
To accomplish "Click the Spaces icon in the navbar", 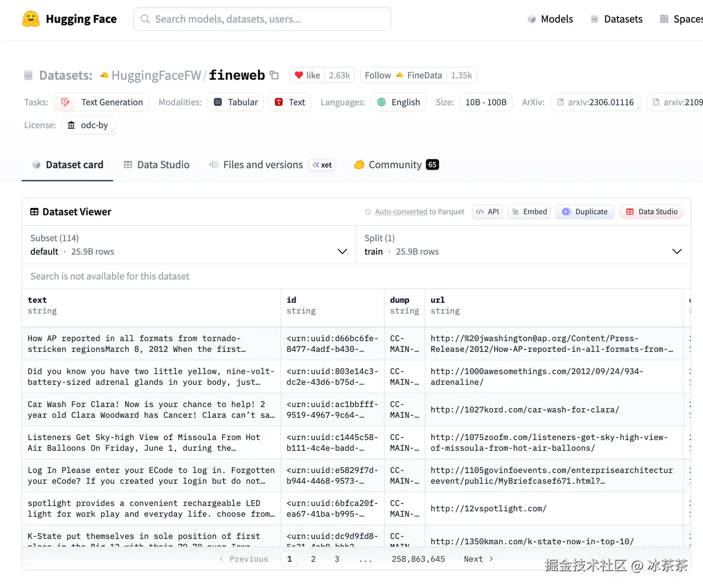I will pos(665,19).
